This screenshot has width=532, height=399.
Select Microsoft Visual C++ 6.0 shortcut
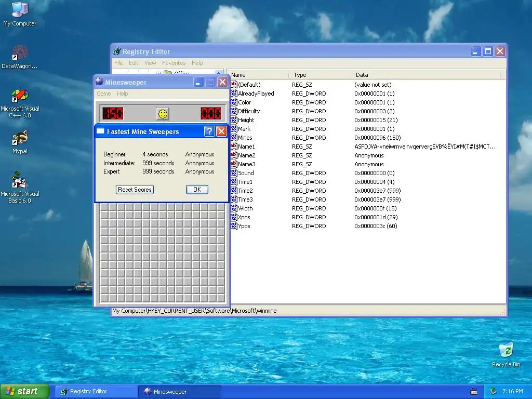[20, 103]
